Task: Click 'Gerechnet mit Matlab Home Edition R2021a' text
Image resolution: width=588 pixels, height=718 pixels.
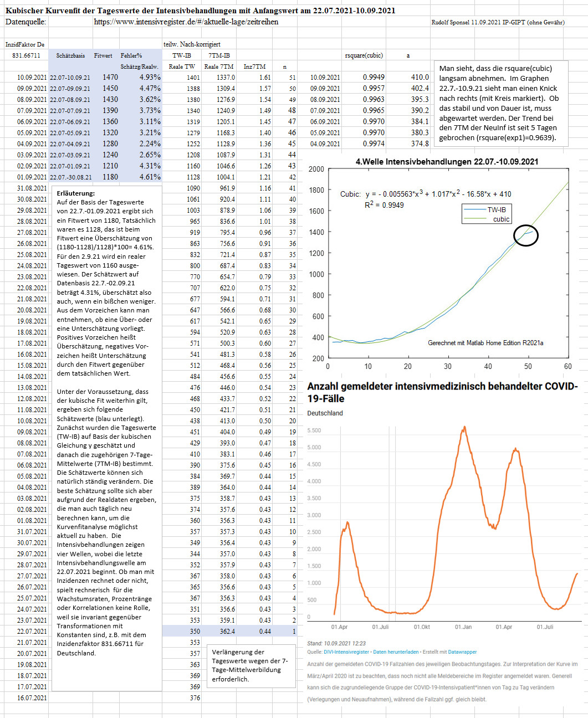Action: point(485,343)
